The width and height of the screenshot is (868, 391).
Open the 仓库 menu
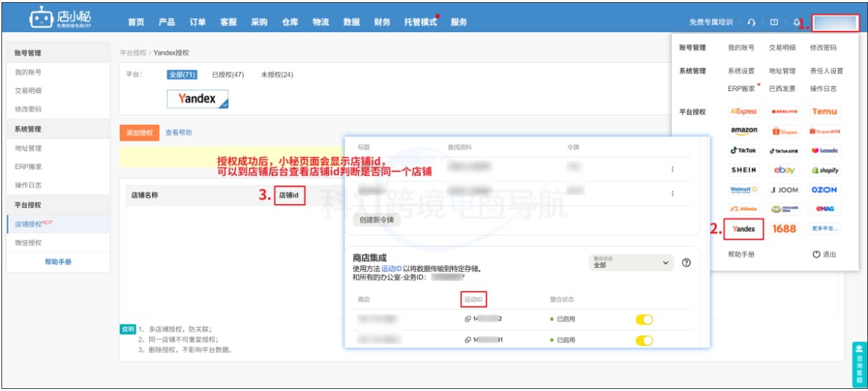point(290,22)
